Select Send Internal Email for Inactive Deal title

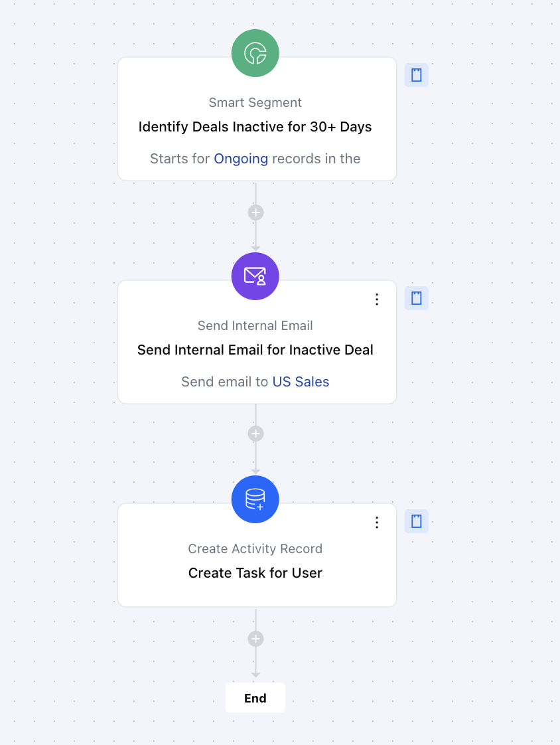click(x=255, y=350)
